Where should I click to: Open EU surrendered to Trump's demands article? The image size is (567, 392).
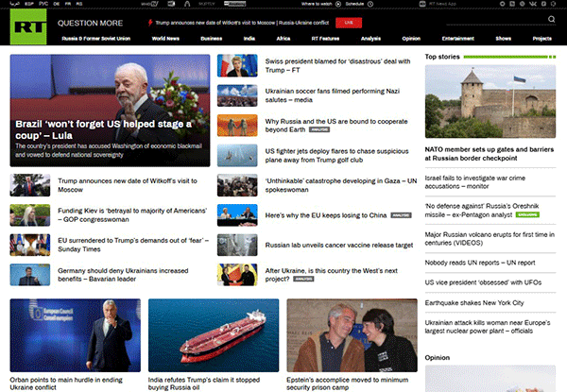pos(133,245)
